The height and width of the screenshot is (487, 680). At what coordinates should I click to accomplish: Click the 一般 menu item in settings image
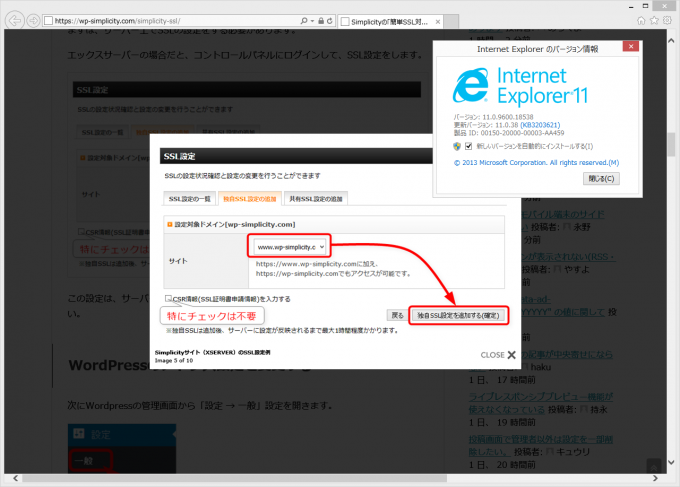pos(89,461)
